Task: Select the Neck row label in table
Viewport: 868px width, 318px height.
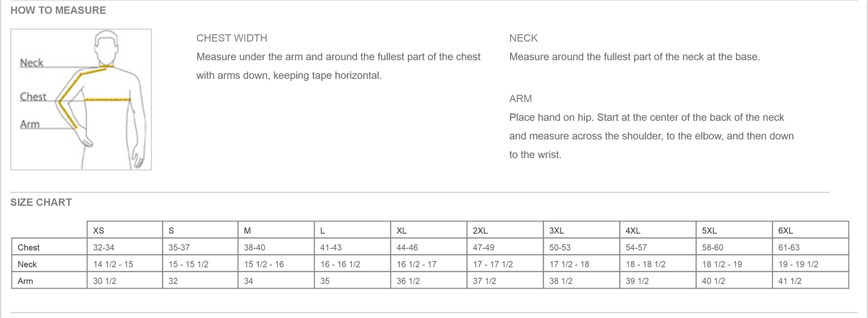Action: [28, 264]
